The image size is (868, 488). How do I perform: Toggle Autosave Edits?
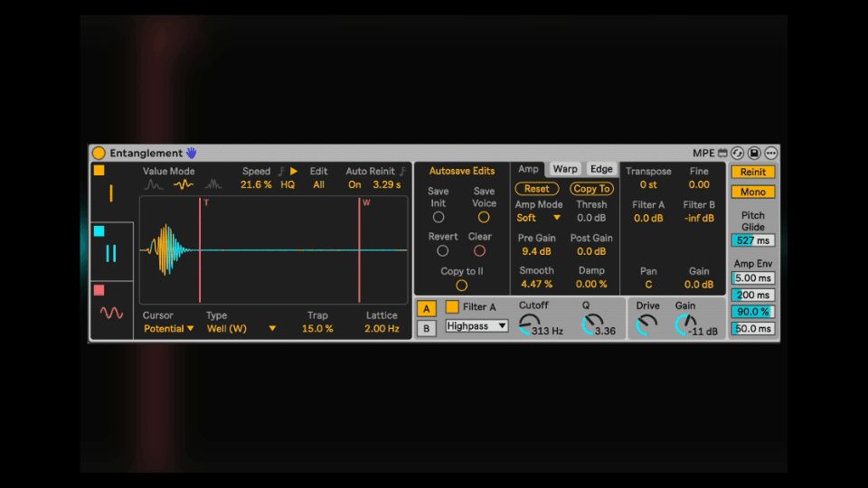(462, 172)
